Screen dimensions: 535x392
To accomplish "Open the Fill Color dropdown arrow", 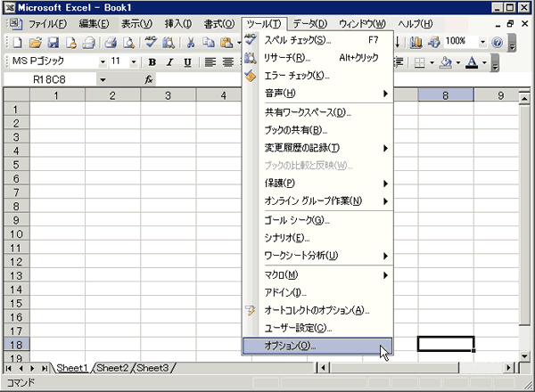I will coord(458,62).
